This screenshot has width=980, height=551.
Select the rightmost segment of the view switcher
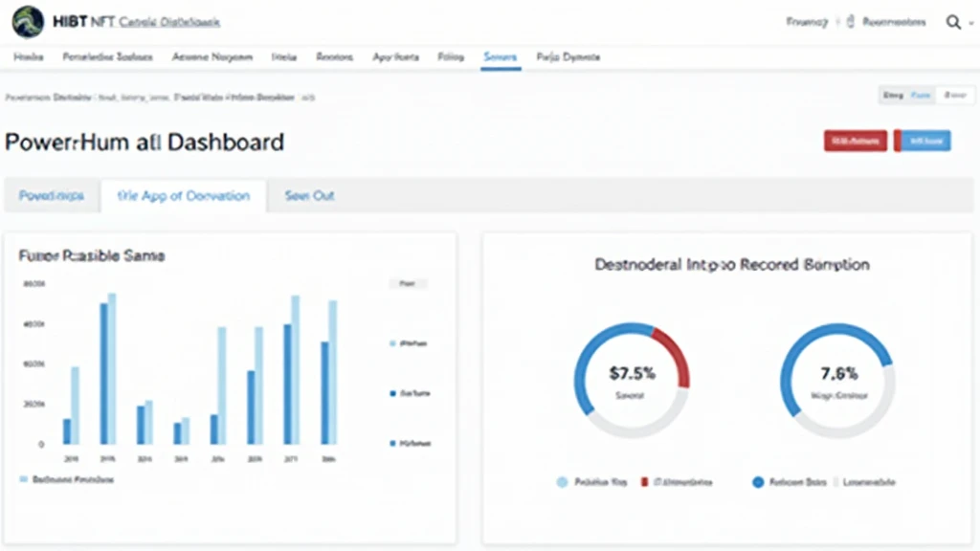[952, 95]
